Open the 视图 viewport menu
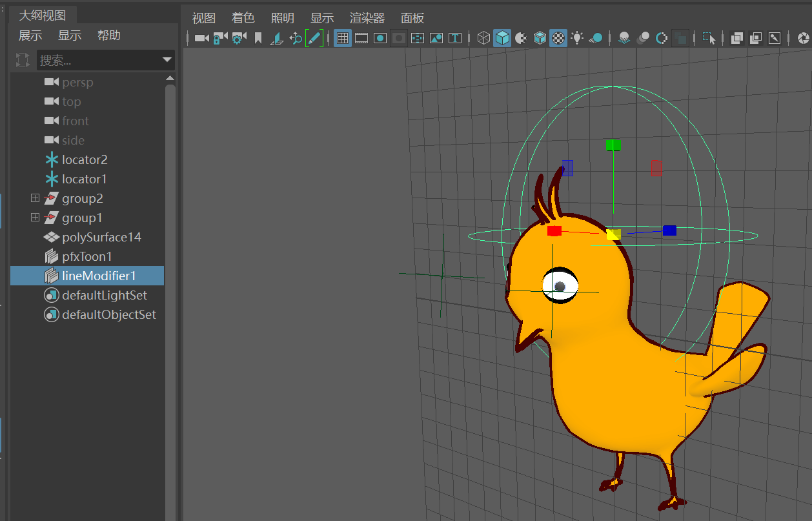 (204, 18)
